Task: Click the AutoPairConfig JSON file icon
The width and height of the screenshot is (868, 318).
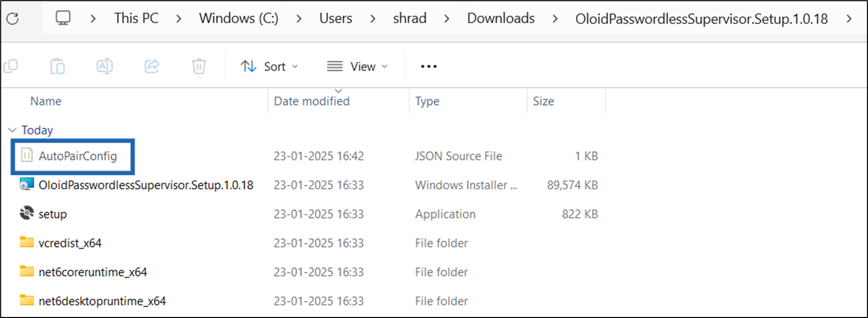Action: (x=27, y=156)
